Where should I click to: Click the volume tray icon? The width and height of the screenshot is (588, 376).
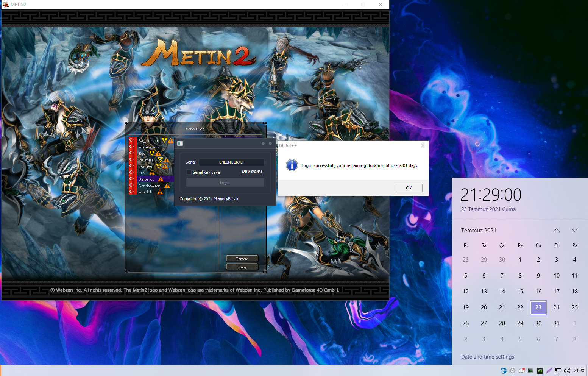coord(567,371)
